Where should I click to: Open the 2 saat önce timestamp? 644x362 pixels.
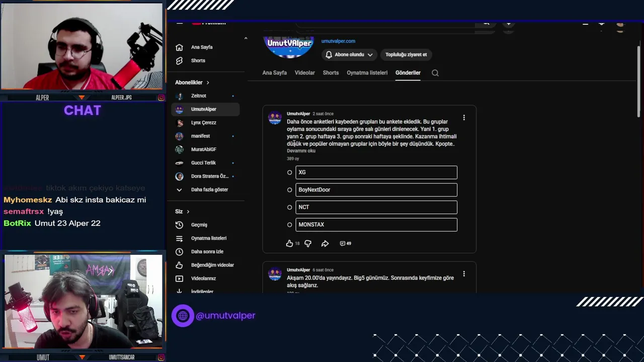pos(323,114)
